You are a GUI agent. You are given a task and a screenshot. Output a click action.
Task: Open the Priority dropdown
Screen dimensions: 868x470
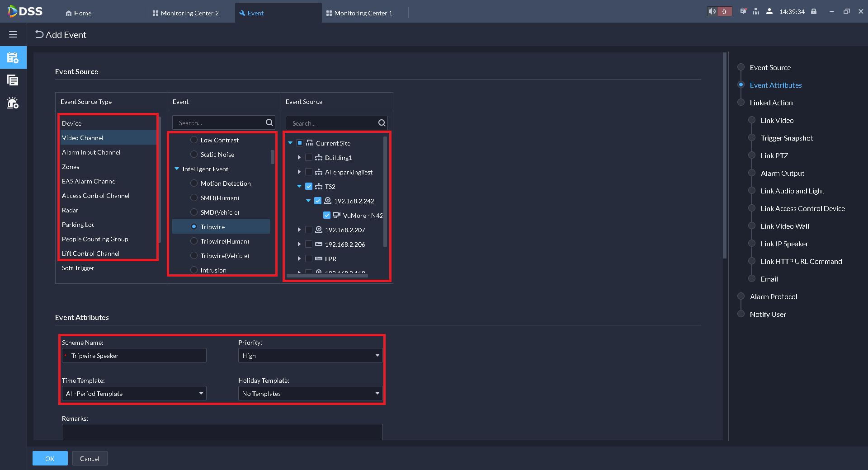coord(310,356)
